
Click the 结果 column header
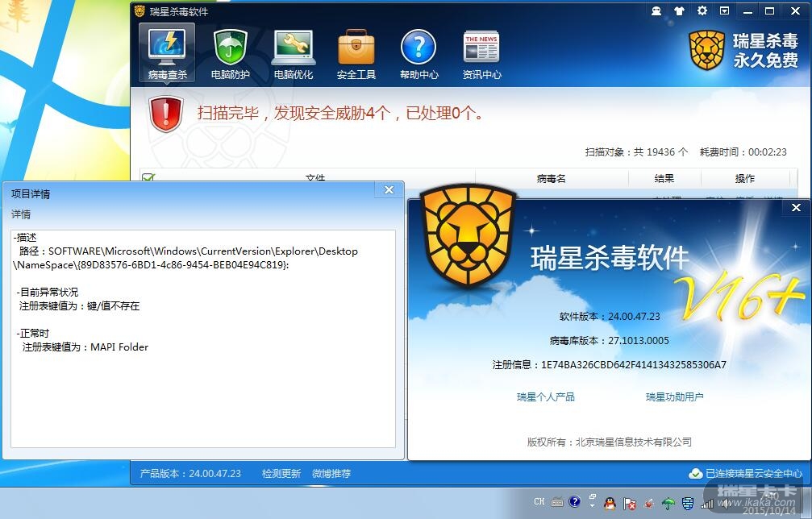pos(664,179)
